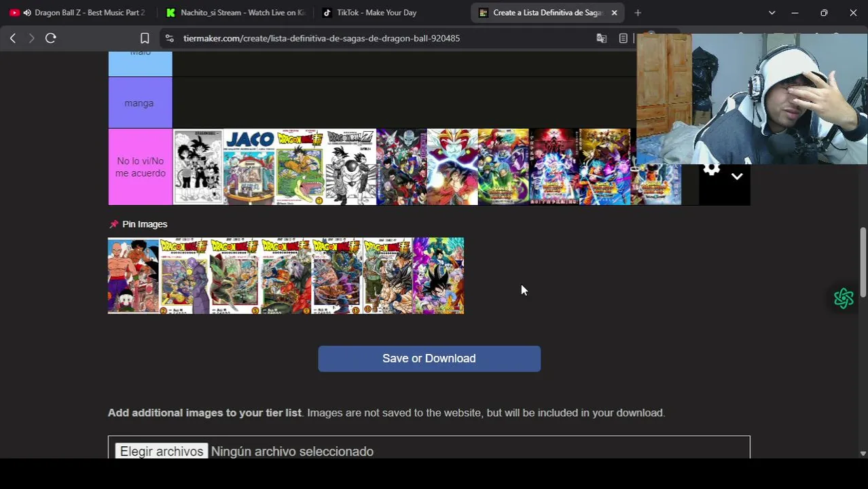Click the Ningún archivo seleccionado text
This screenshot has height=489, width=868.
(292, 451)
